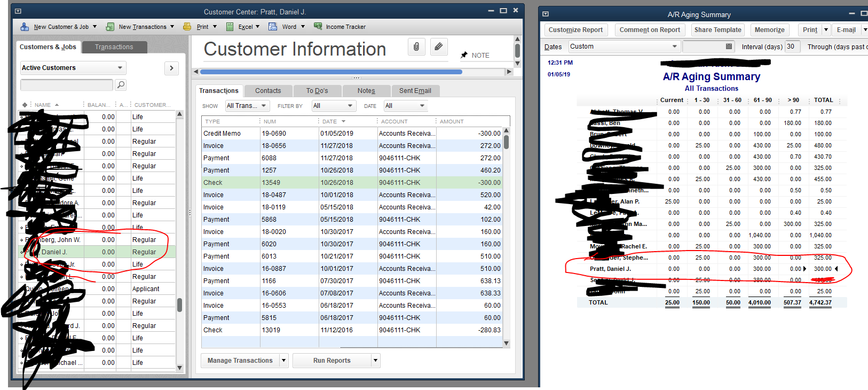
Task: Expand the customer list panel arrow
Action: pyautogui.click(x=171, y=68)
